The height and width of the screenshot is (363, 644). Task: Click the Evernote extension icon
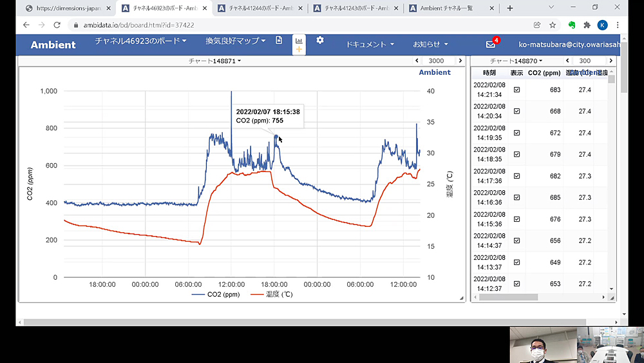tap(571, 25)
